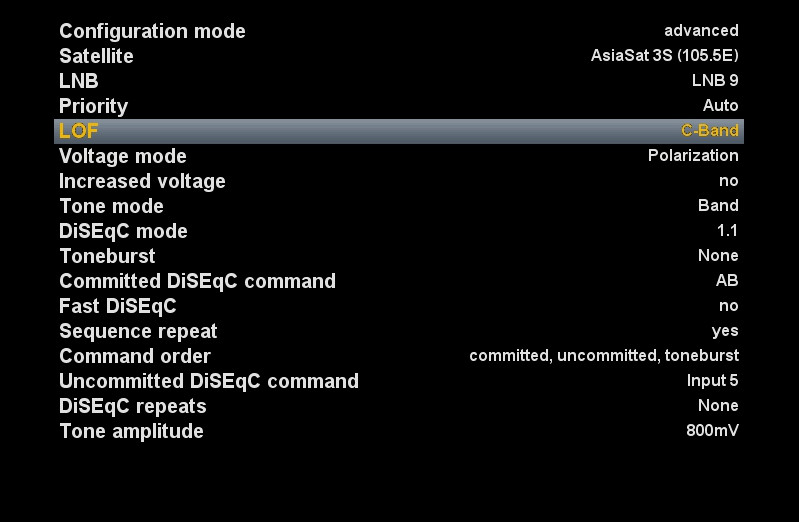
Task: Select the Priority Auto row
Action: (x=399, y=106)
